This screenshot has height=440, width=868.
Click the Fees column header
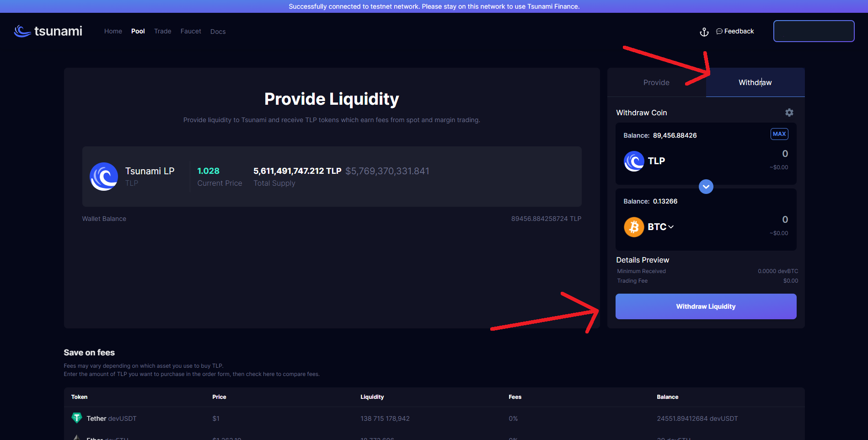(x=515, y=397)
